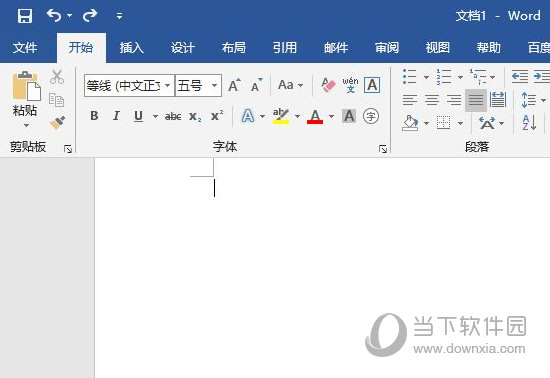Apply red font color

click(x=315, y=116)
